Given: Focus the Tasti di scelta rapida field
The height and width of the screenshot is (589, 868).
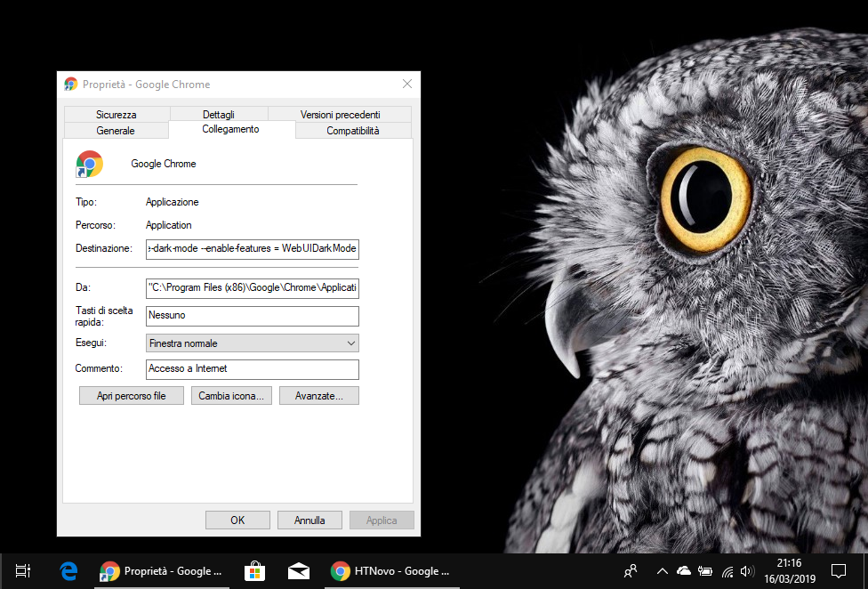Looking at the screenshot, I should pyautogui.click(x=253, y=316).
